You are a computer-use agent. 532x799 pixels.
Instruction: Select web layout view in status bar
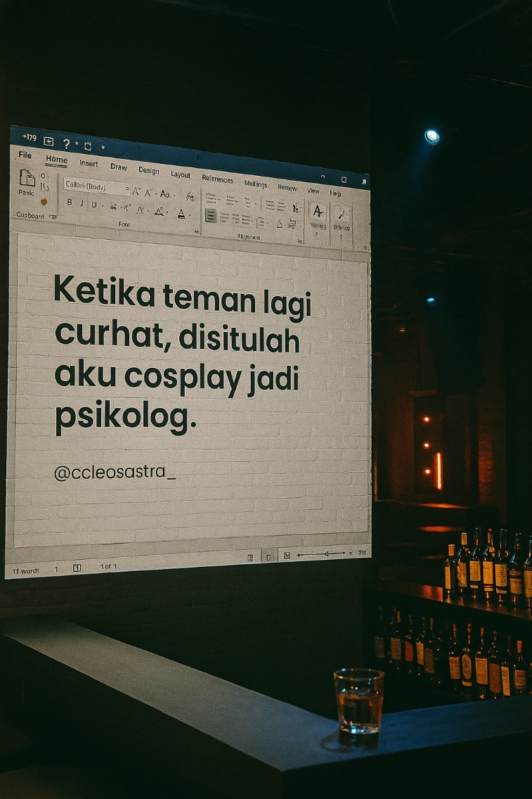click(x=287, y=556)
